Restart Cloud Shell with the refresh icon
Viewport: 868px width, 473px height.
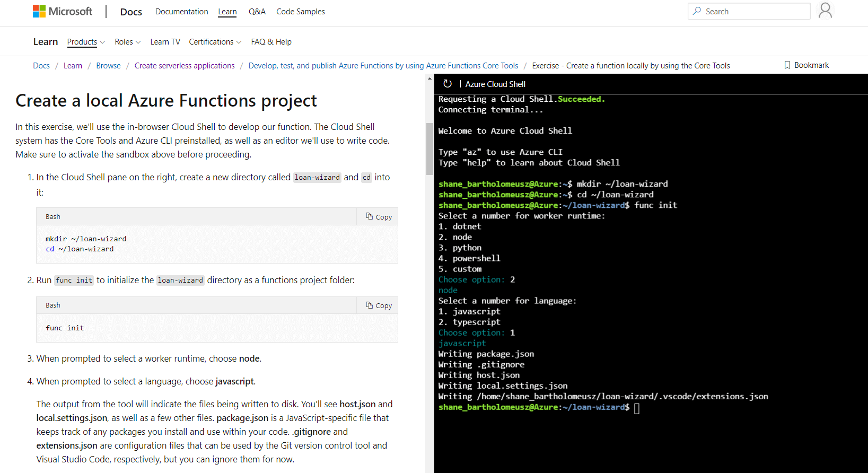[x=448, y=84]
